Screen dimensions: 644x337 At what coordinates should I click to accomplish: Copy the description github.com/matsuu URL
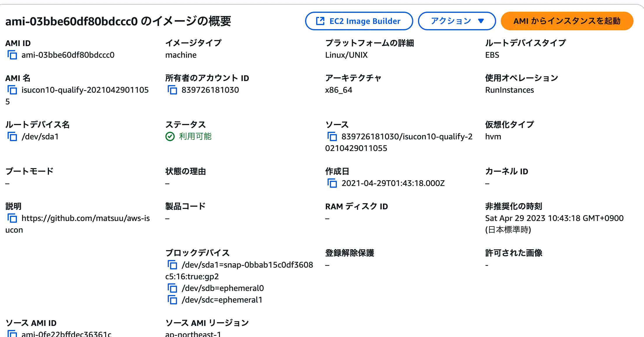pos(12,218)
